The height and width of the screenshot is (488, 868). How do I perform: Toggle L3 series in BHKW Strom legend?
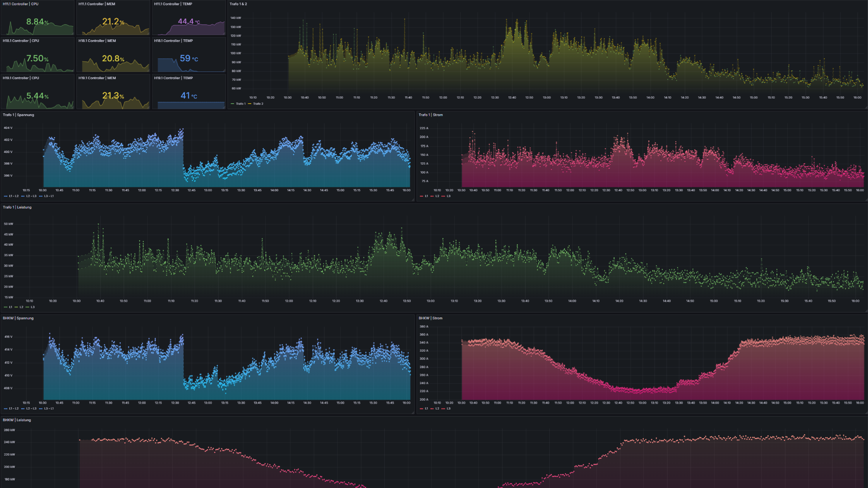coord(448,408)
